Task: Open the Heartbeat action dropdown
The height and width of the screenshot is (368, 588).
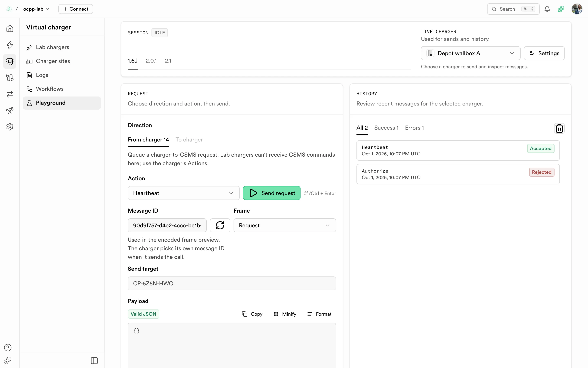Action: coord(184,193)
